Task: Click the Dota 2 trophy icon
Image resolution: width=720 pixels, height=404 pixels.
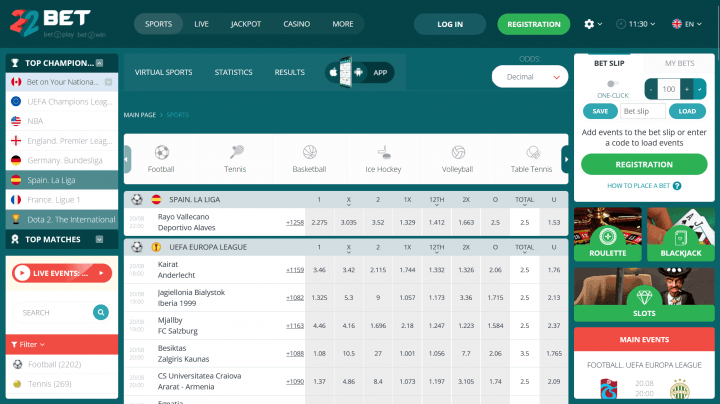Action: point(16,219)
